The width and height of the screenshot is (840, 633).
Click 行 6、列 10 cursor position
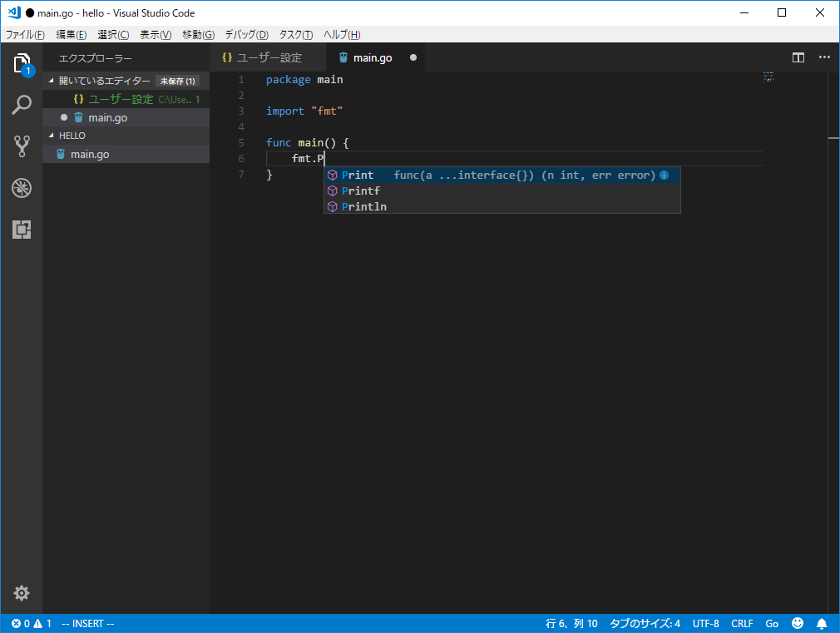click(571, 623)
